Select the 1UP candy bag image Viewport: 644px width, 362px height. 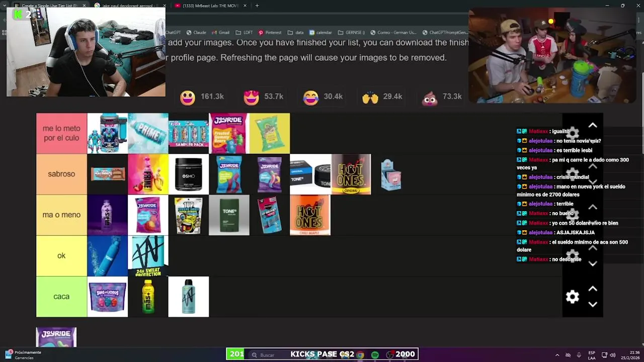click(x=188, y=215)
